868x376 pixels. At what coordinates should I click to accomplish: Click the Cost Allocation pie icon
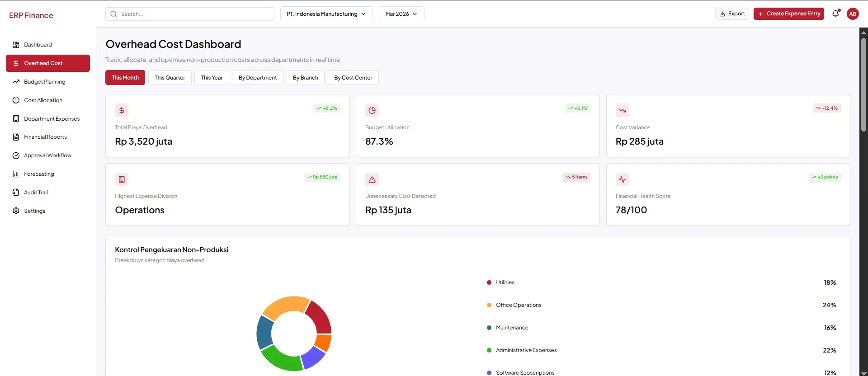click(16, 100)
